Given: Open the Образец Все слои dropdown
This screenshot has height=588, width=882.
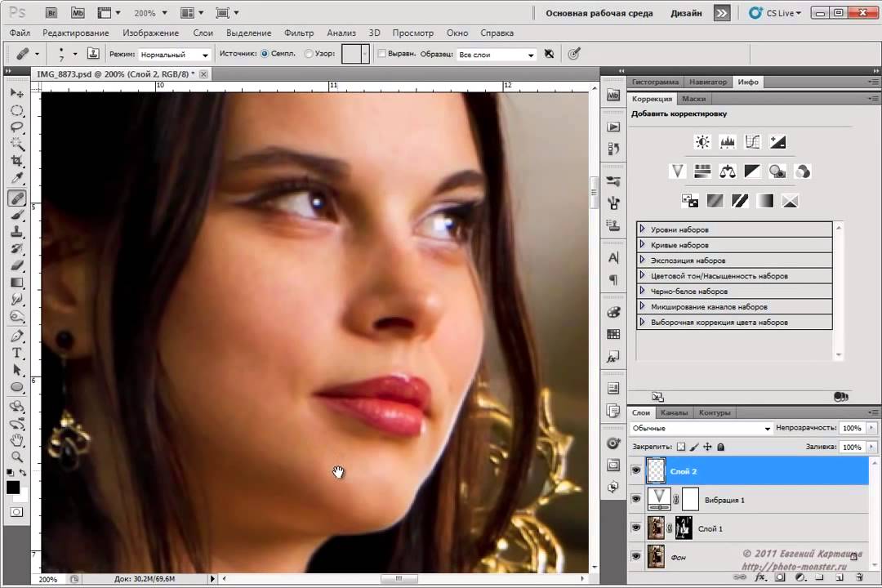Looking at the screenshot, I should tap(496, 55).
